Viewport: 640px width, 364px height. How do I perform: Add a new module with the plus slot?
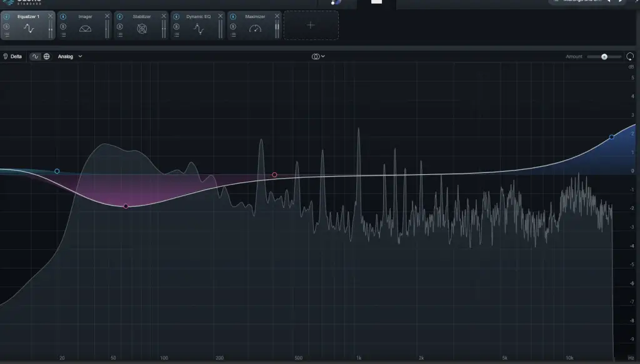point(311,25)
